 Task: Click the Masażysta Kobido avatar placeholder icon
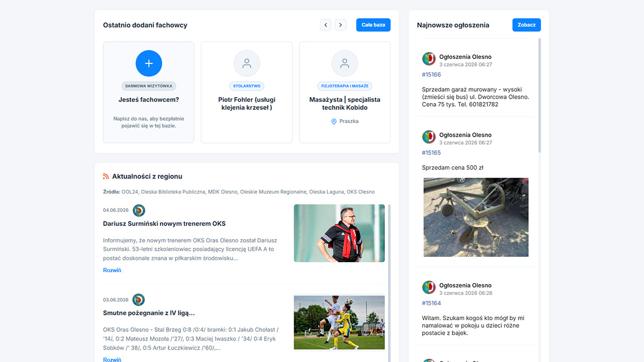point(345,63)
